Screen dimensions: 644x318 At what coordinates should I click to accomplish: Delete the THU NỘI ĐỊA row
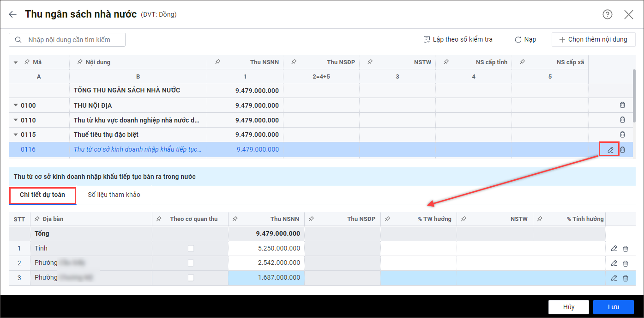tap(622, 105)
